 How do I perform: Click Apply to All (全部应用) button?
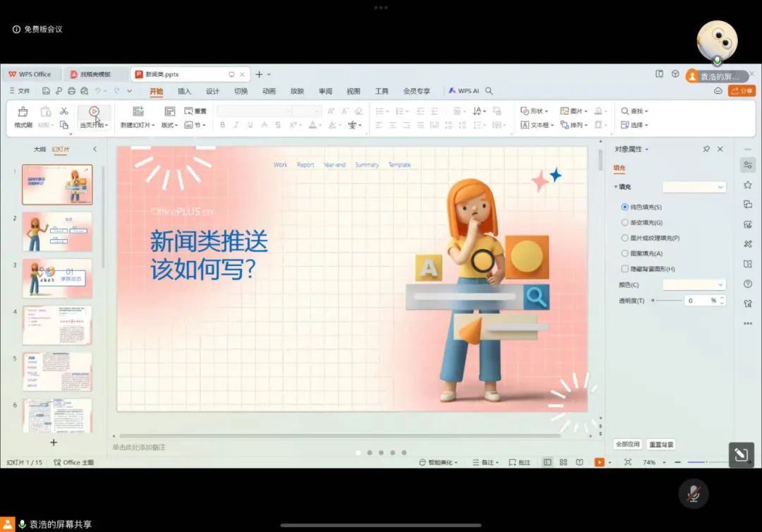point(627,444)
